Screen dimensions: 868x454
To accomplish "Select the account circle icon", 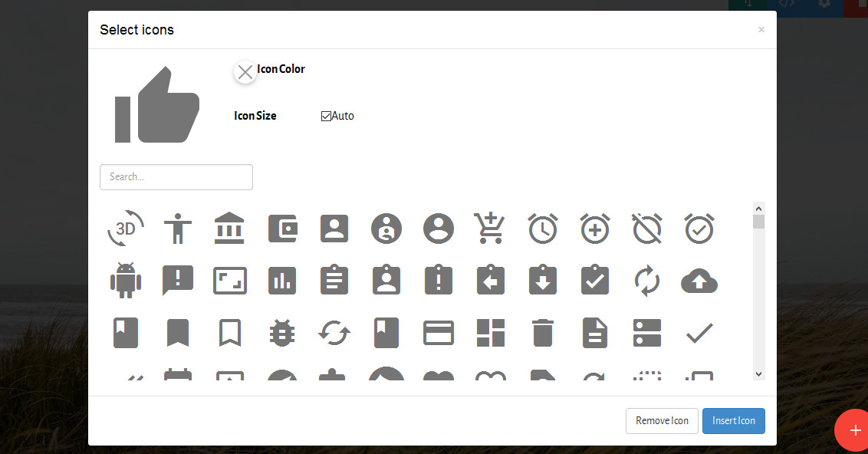I will (439, 228).
